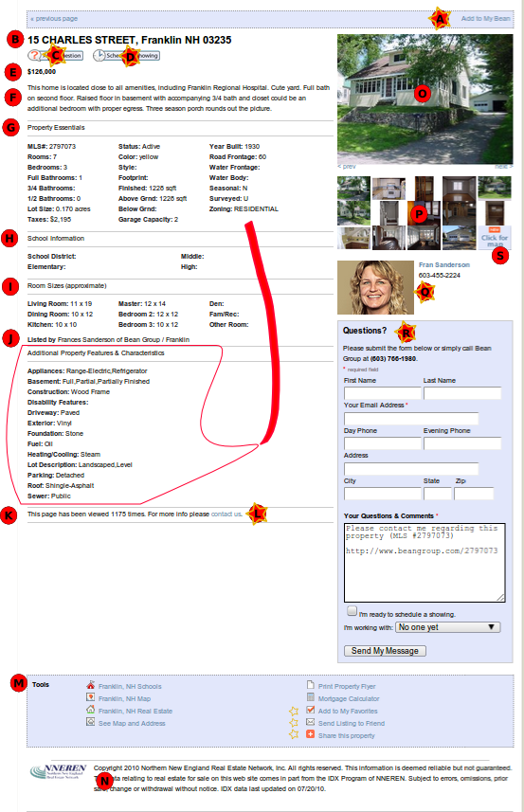Click the Share this property plus icon
Image resolution: width=524 pixels, height=812 pixels.
(x=310, y=734)
